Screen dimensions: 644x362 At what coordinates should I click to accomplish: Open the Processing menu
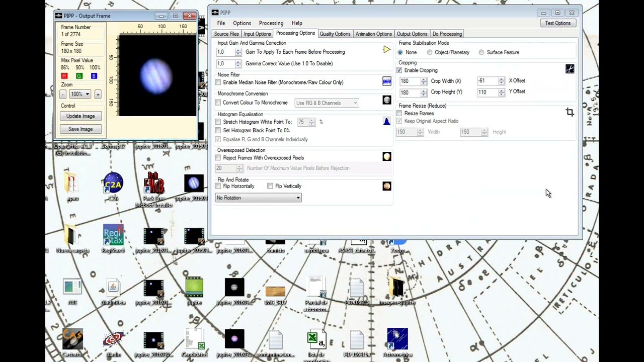pyautogui.click(x=271, y=23)
